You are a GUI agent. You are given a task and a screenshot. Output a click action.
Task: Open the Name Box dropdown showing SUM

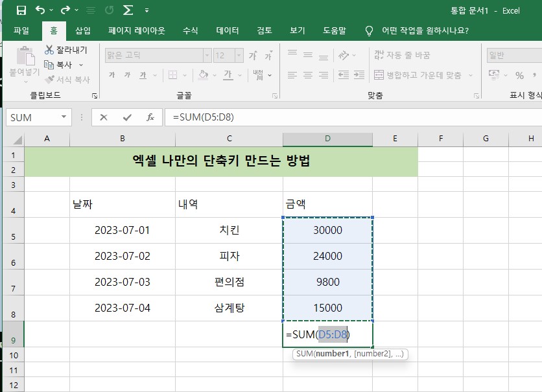pyautogui.click(x=64, y=117)
